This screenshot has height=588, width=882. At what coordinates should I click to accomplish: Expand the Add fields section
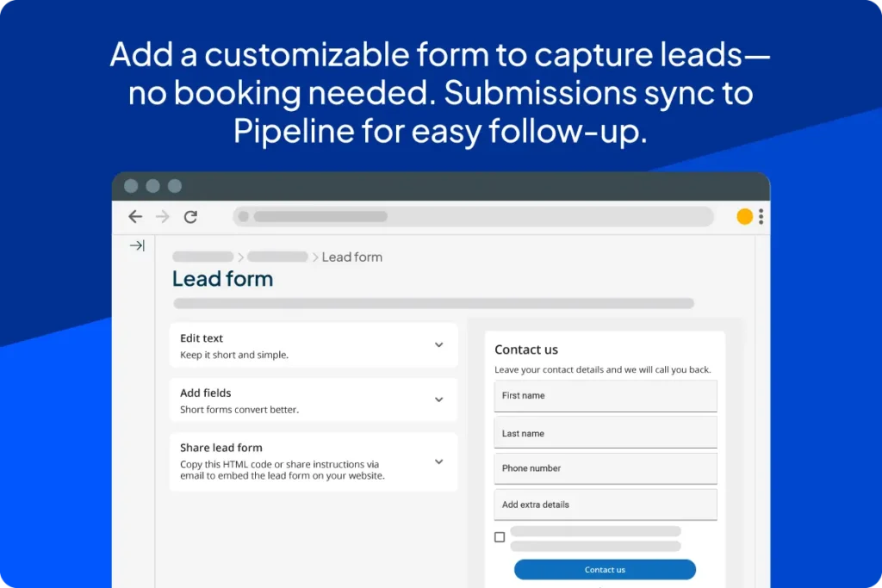pyautogui.click(x=439, y=399)
